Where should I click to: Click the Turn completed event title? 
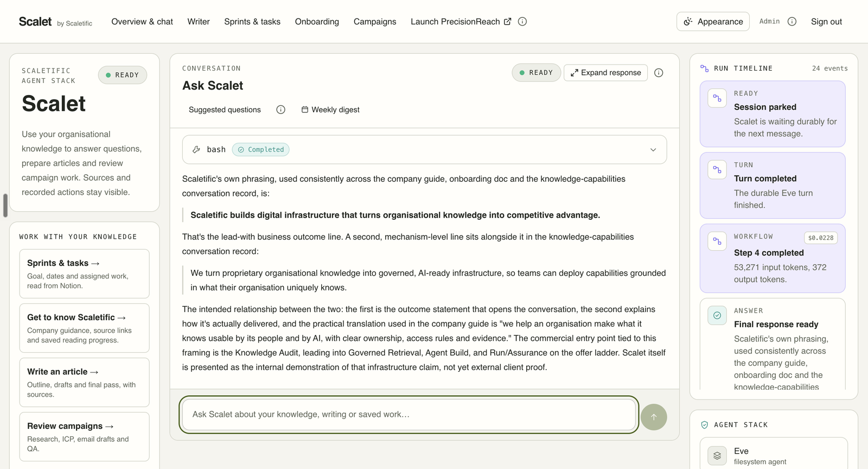pos(765,179)
